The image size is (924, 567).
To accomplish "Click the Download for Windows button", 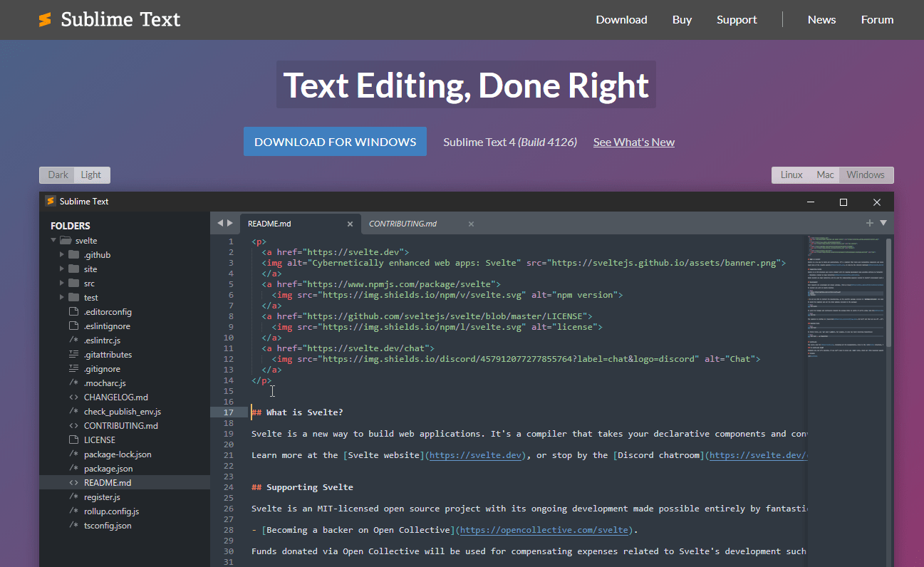I will [335, 142].
